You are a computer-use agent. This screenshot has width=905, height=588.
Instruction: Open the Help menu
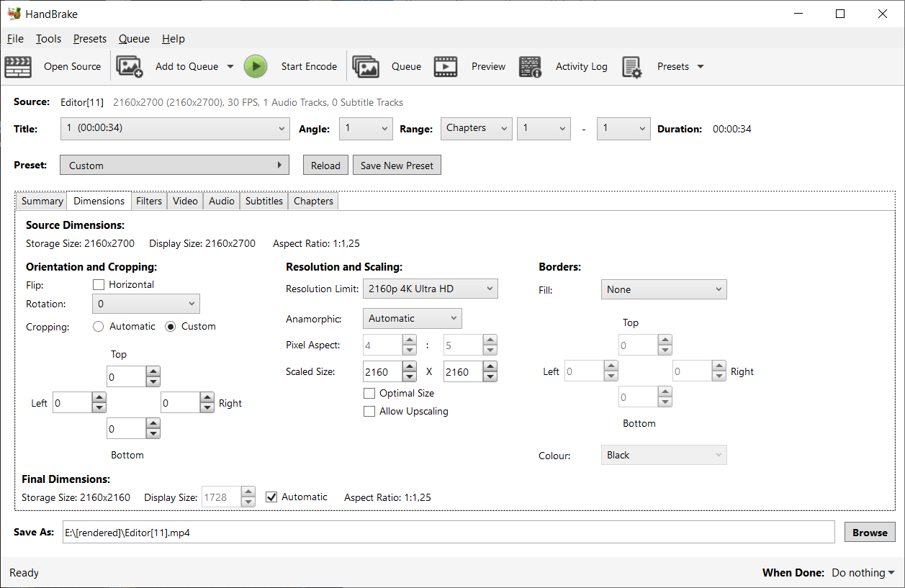pyautogui.click(x=174, y=39)
